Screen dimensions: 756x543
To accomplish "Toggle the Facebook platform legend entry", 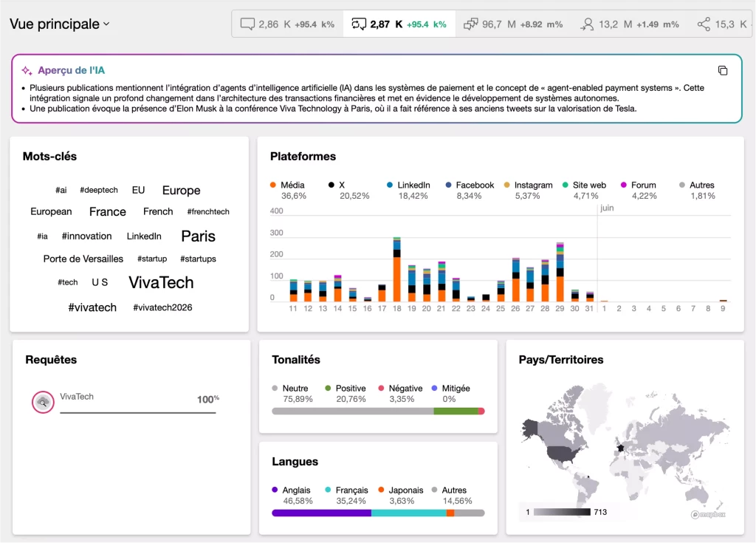I will (x=470, y=190).
